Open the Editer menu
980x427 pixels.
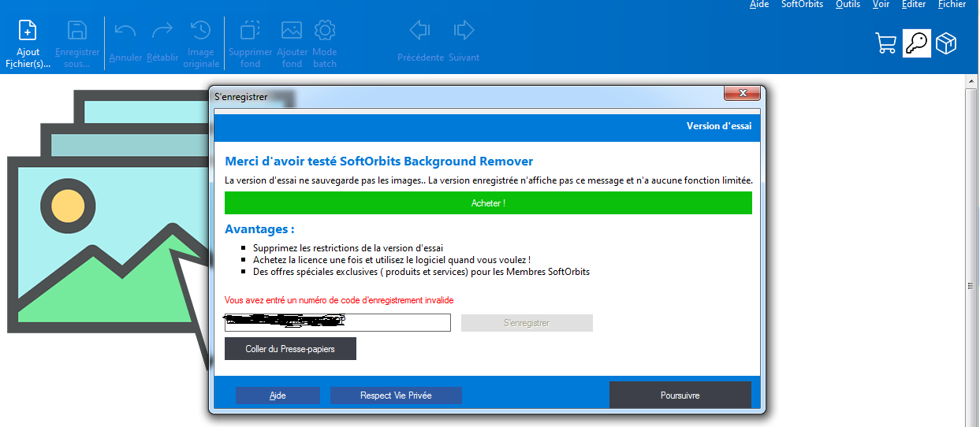pos(914,5)
